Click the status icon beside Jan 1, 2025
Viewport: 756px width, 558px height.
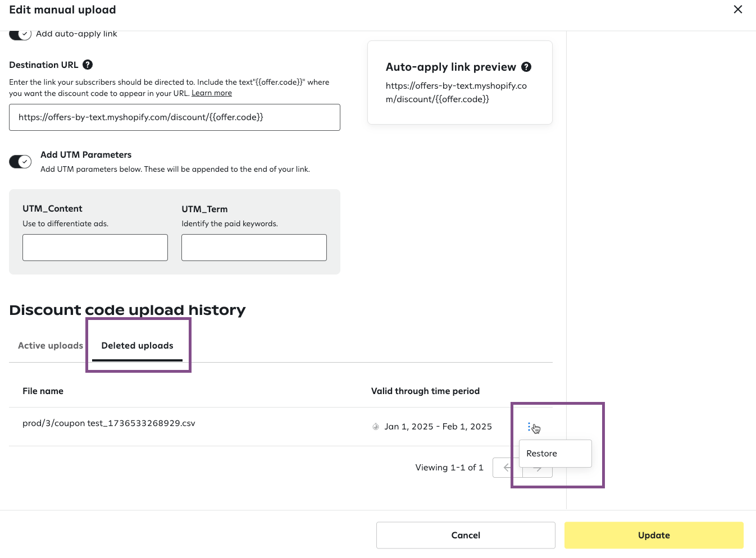(x=376, y=427)
